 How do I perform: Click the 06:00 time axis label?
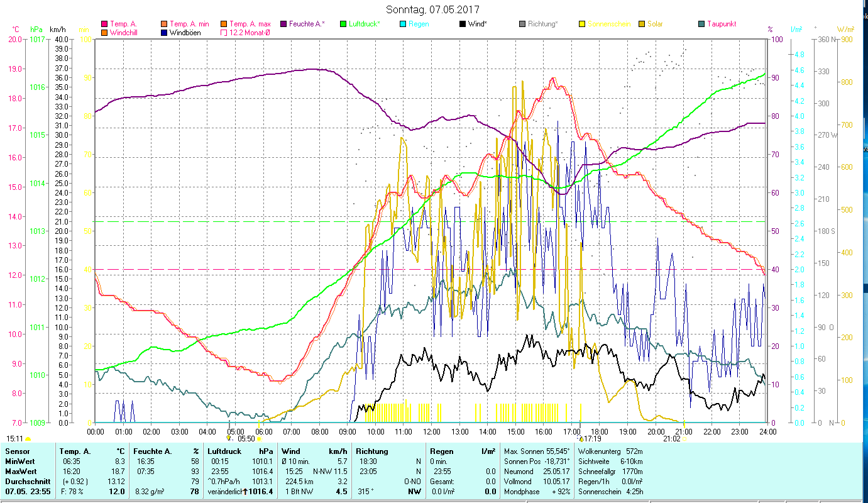[263, 431]
